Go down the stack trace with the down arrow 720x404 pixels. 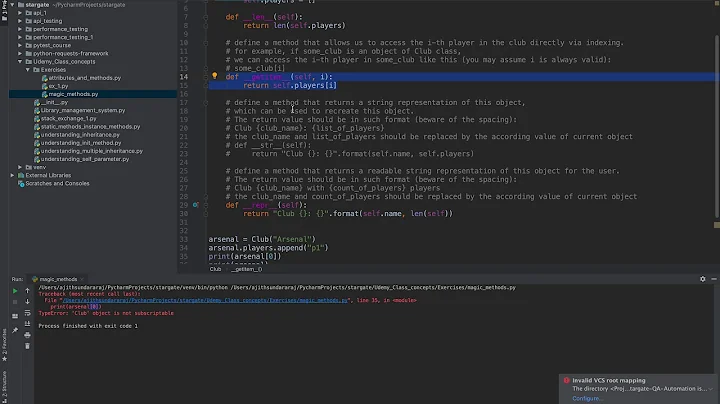27,302
